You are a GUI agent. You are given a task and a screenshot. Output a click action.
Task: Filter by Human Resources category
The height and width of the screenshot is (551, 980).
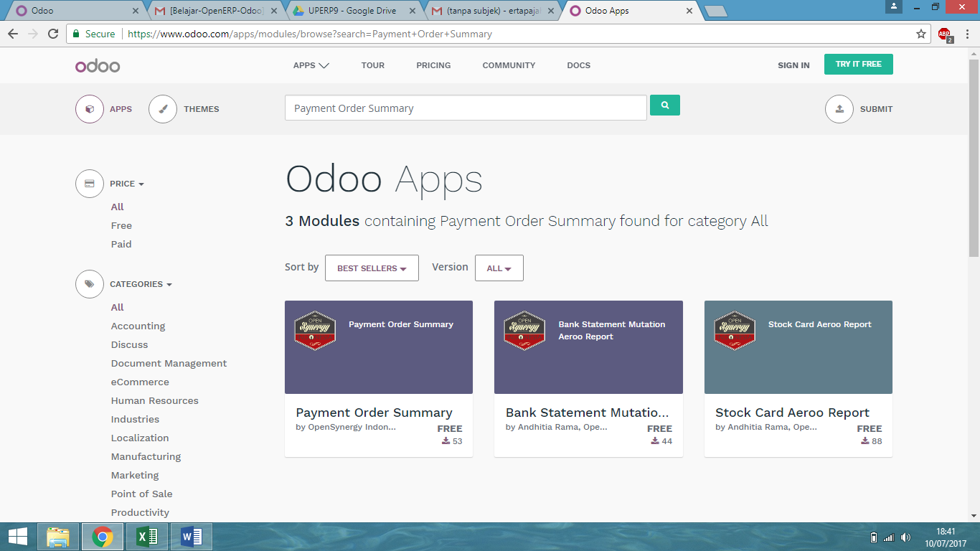tap(155, 400)
